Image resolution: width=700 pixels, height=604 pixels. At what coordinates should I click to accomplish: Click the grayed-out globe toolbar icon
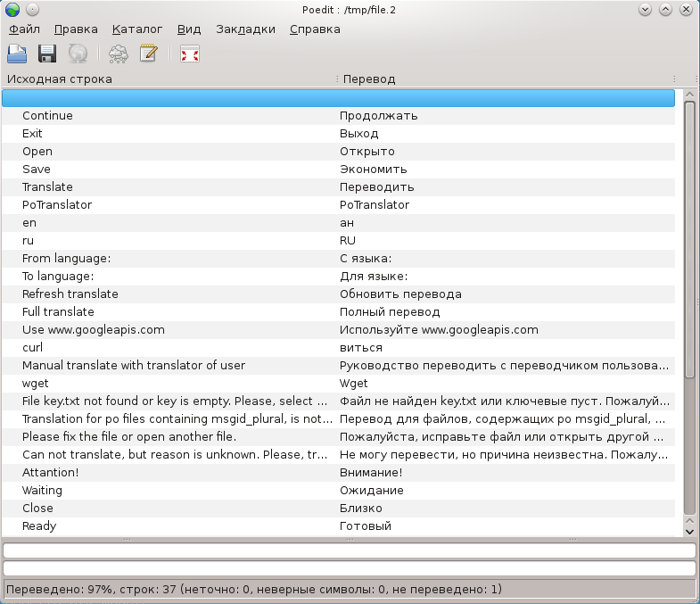click(x=78, y=54)
